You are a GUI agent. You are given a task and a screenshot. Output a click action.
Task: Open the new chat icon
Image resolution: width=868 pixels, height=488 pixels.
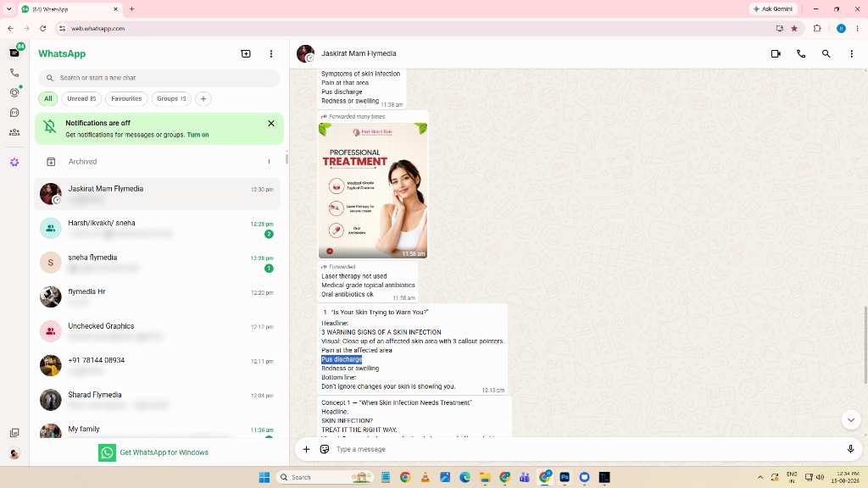[x=246, y=53]
